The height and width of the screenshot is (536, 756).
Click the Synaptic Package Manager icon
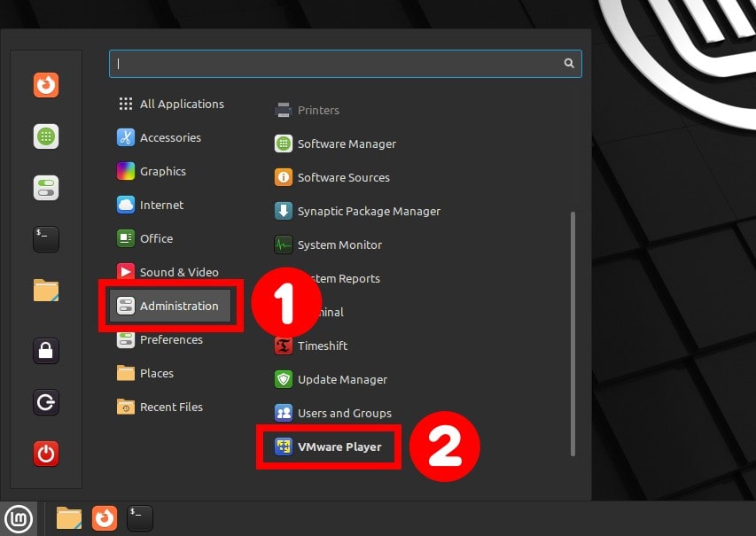pos(284,211)
